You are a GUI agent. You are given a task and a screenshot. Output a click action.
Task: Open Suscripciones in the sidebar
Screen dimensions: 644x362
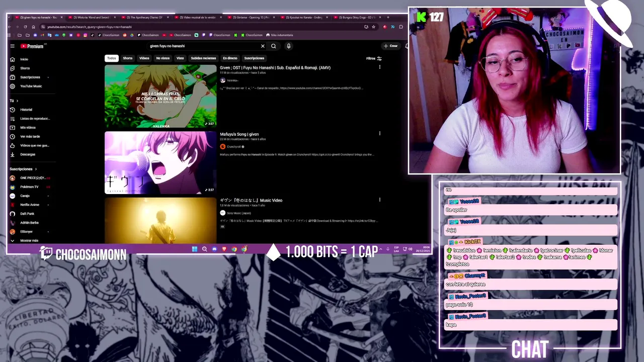tap(29, 77)
